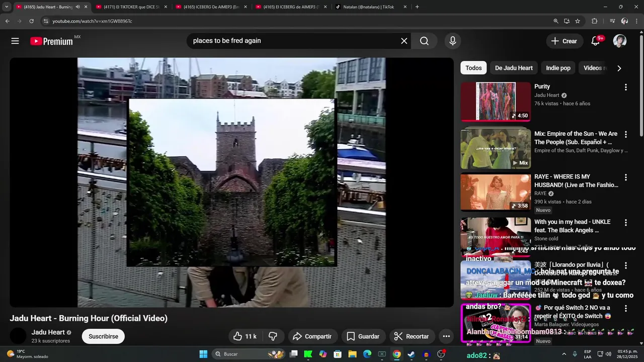Click the magnifier search button

pyautogui.click(x=424, y=41)
